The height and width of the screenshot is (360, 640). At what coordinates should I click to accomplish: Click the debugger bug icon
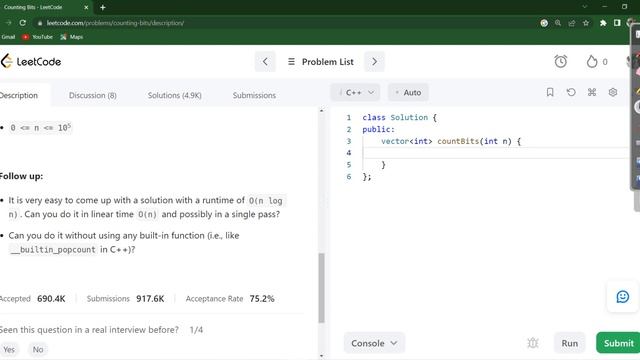(533, 343)
